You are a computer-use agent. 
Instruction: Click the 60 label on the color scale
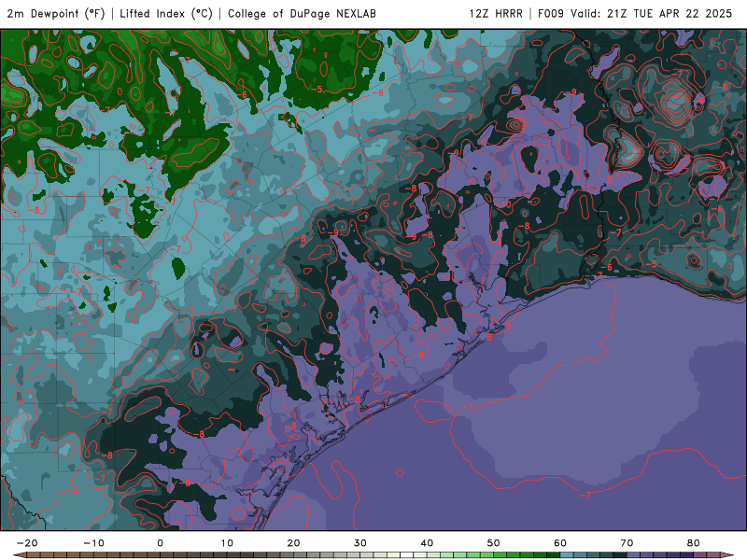560,543
